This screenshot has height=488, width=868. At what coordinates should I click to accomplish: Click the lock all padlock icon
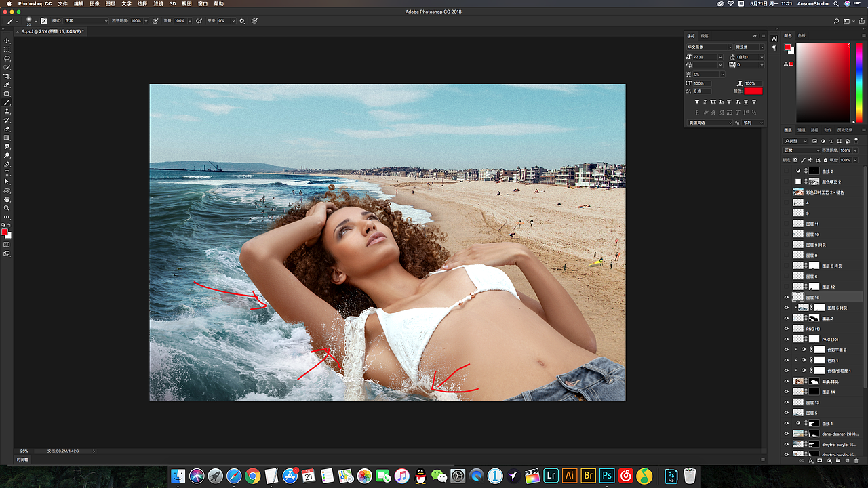[x=825, y=160]
